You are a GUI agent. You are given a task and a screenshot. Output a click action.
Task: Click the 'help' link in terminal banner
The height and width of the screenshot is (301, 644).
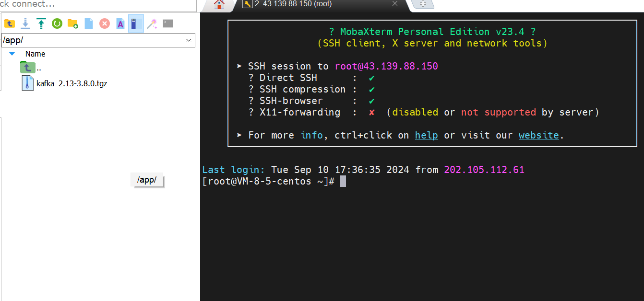426,135
